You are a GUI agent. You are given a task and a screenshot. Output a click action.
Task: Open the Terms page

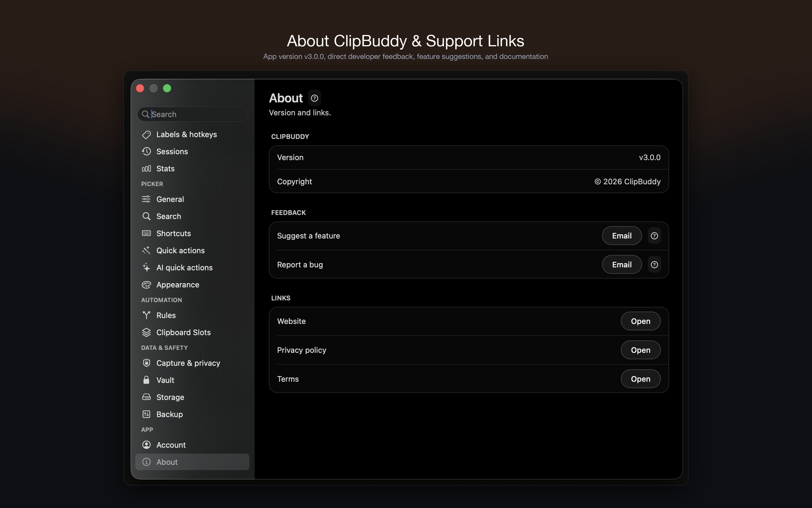pyautogui.click(x=641, y=379)
